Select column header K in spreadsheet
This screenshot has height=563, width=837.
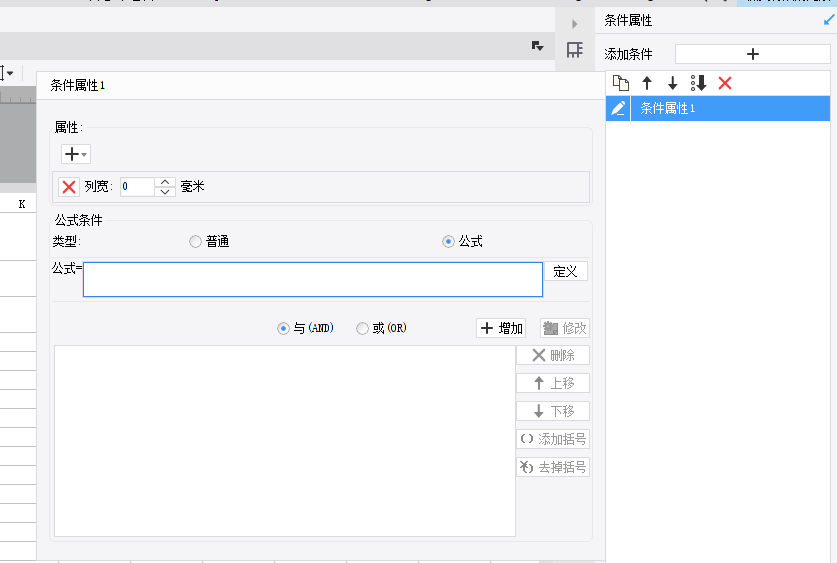[21, 204]
